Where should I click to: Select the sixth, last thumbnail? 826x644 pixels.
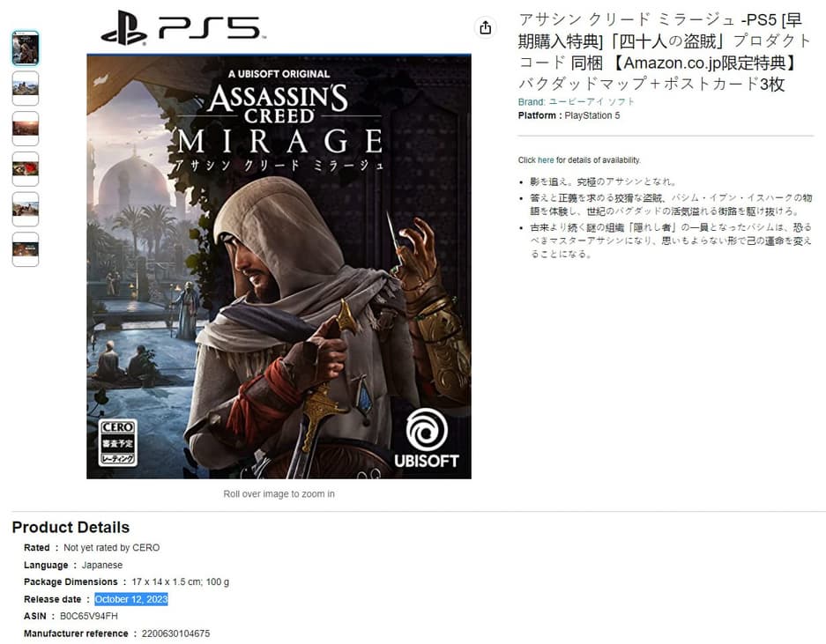(26, 249)
